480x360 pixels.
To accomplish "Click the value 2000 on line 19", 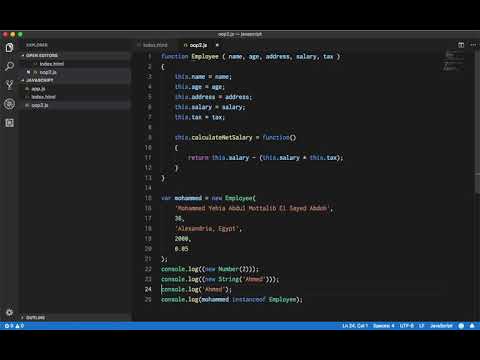I will (x=181, y=239).
